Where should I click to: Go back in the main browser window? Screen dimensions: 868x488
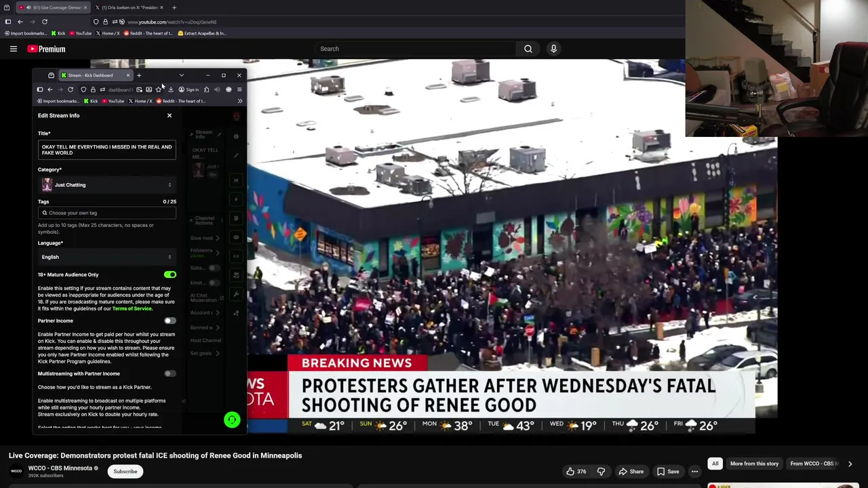(x=20, y=22)
